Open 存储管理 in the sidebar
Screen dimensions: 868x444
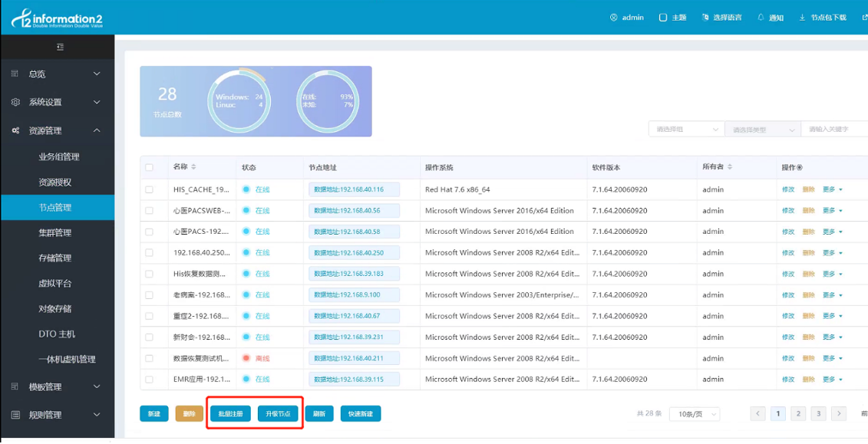(54, 258)
